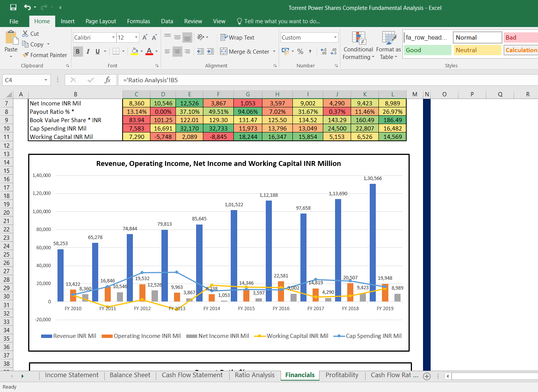Undo the last action

click(x=27, y=7)
